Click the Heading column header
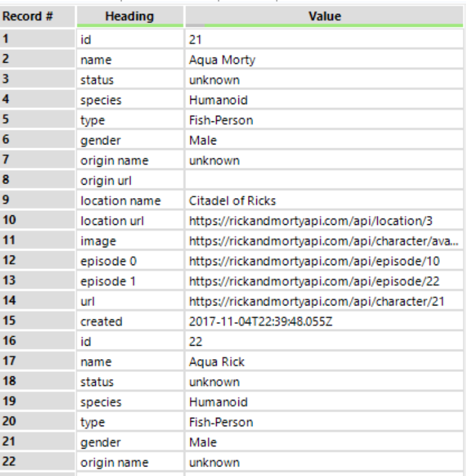The width and height of the screenshot is (466, 476). coord(130,16)
